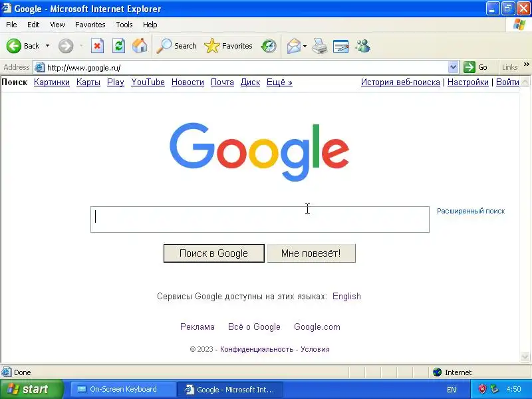Click the Address bar URL field

246,67
